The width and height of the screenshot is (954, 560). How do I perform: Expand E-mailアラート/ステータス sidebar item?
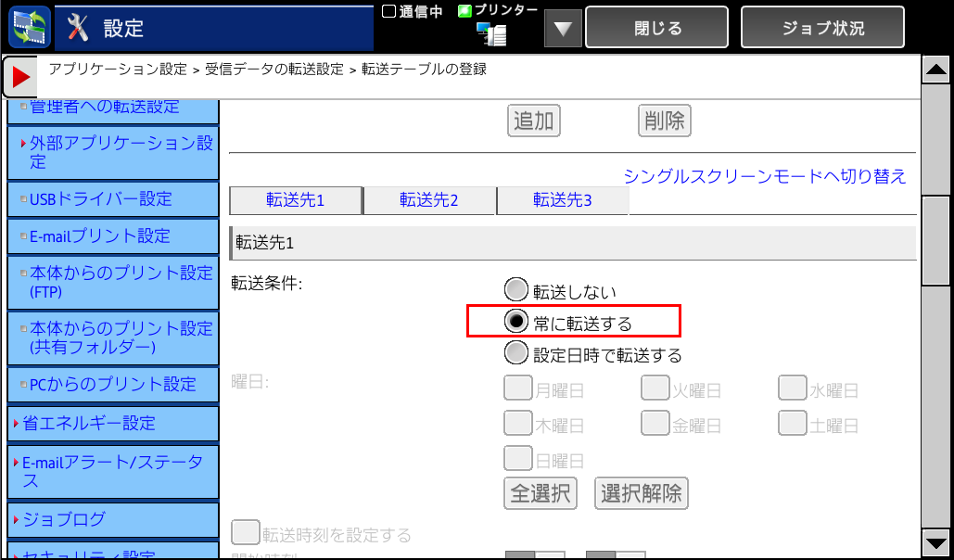pyautogui.click(x=113, y=472)
